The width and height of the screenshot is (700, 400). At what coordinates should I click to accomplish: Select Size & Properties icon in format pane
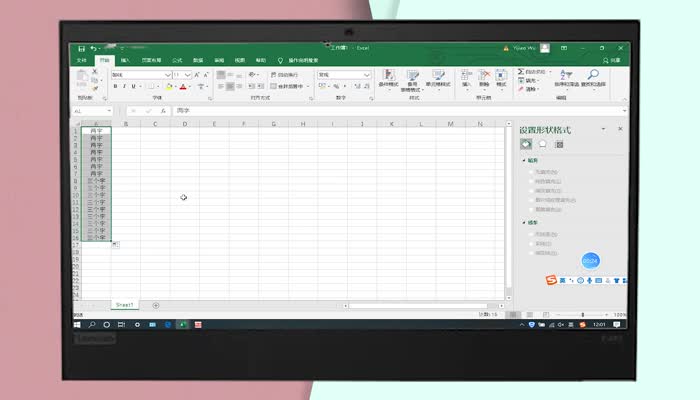[559, 144]
